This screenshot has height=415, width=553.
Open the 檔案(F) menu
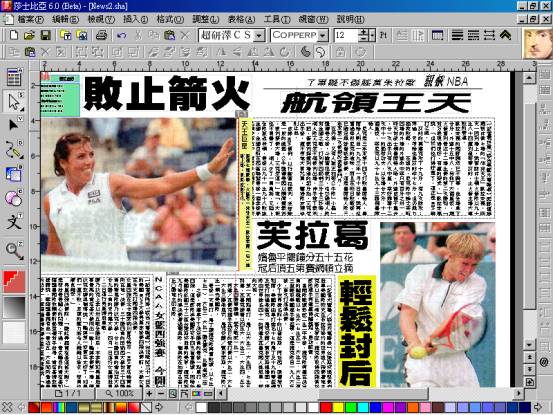(x=31, y=19)
